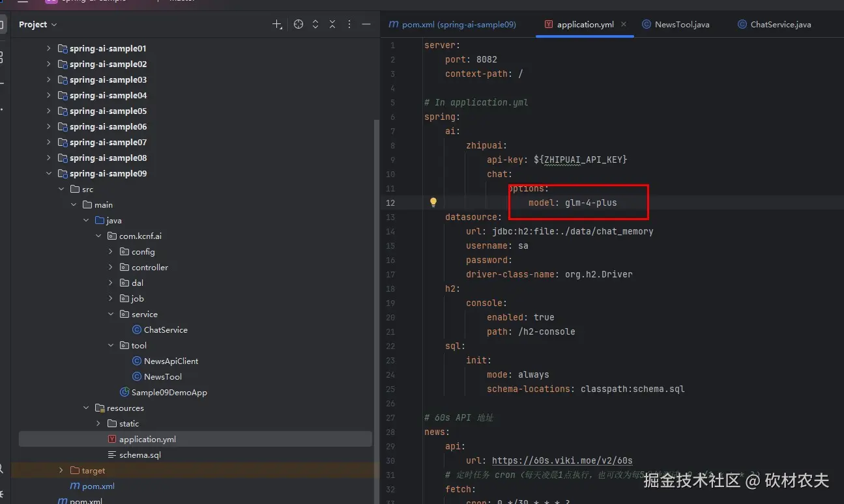844x504 pixels.
Task: Click 'classpath:schema.sql' value
Action: click(x=632, y=389)
